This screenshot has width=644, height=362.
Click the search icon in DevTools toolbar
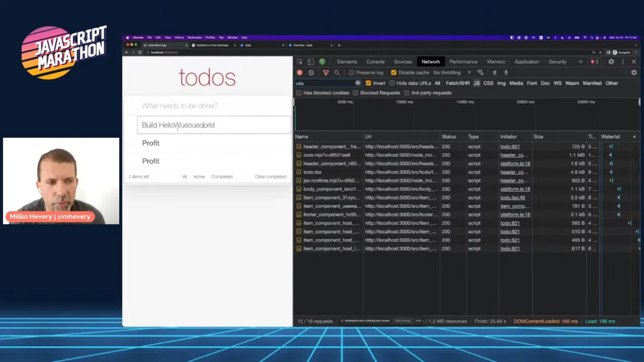[337, 72]
